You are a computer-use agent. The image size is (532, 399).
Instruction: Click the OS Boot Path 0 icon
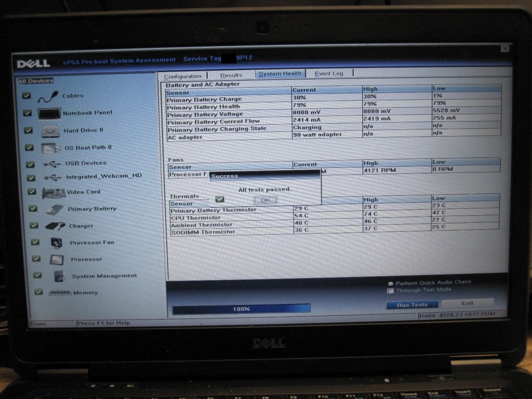pyautogui.click(x=50, y=148)
